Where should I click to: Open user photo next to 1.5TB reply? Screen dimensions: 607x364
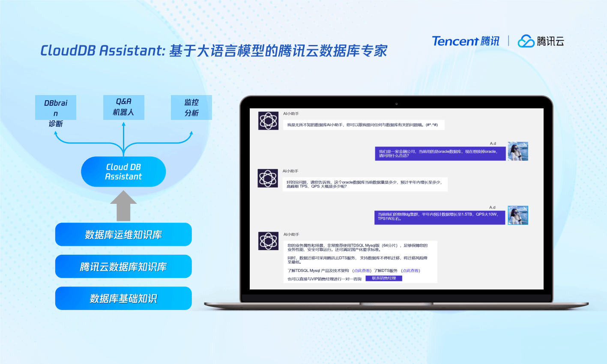pos(518,215)
